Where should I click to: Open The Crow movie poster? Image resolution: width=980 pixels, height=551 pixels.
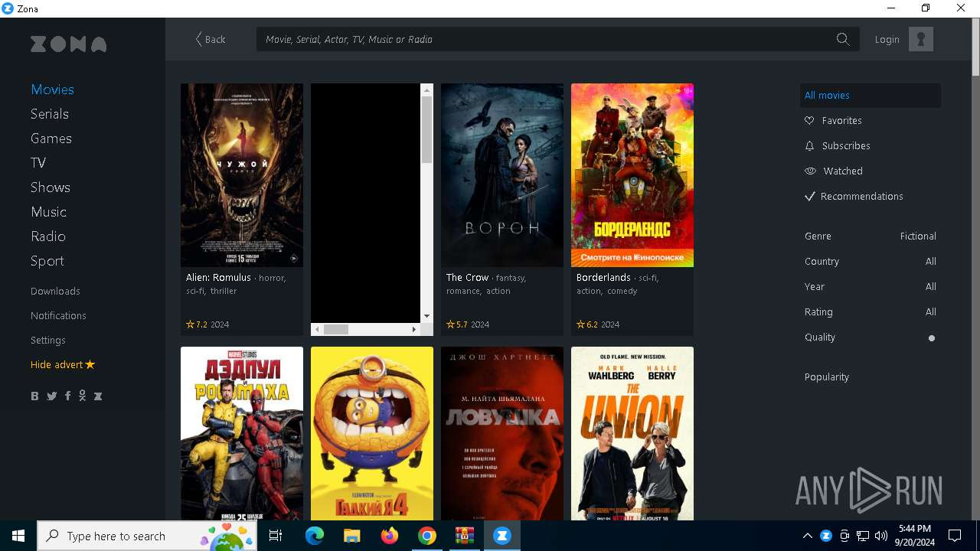tap(502, 175)
